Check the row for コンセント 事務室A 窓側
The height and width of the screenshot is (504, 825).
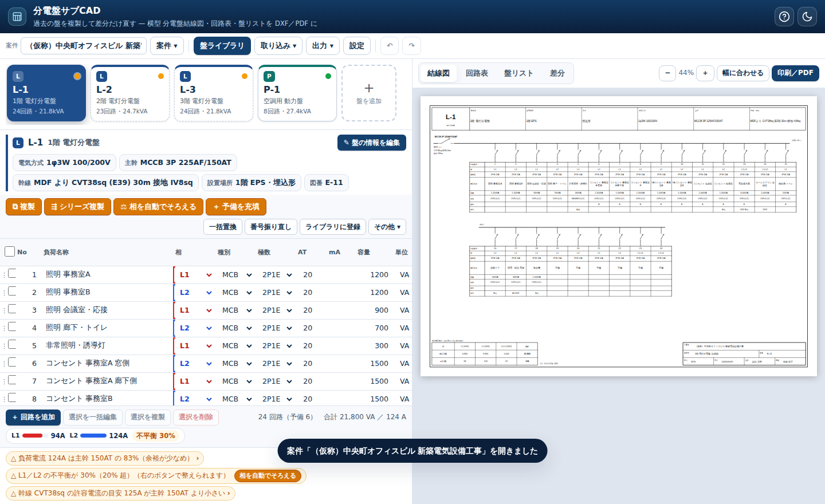coord(12,362)
